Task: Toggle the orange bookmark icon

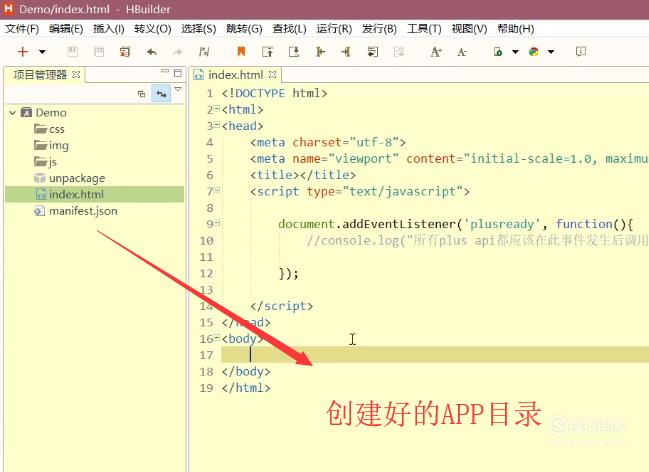Action: coord(241,52)
